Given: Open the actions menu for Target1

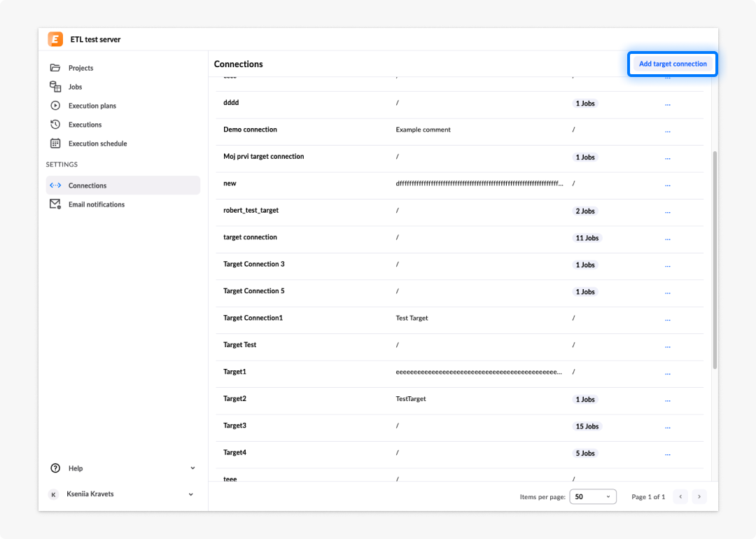Looking at the screenshot, I should coord(667,374).
